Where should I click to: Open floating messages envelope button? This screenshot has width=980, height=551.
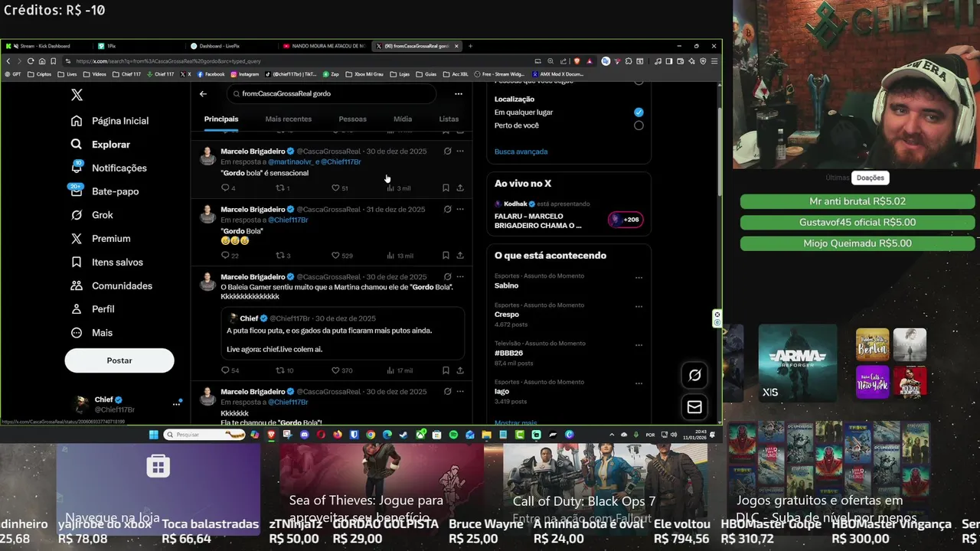(694, 407)
